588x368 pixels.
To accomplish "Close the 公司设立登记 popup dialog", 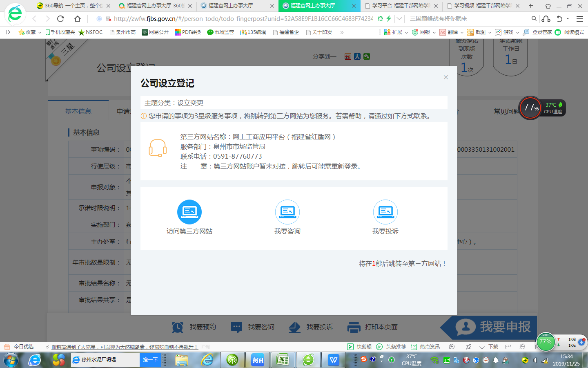I will (446, 77).
